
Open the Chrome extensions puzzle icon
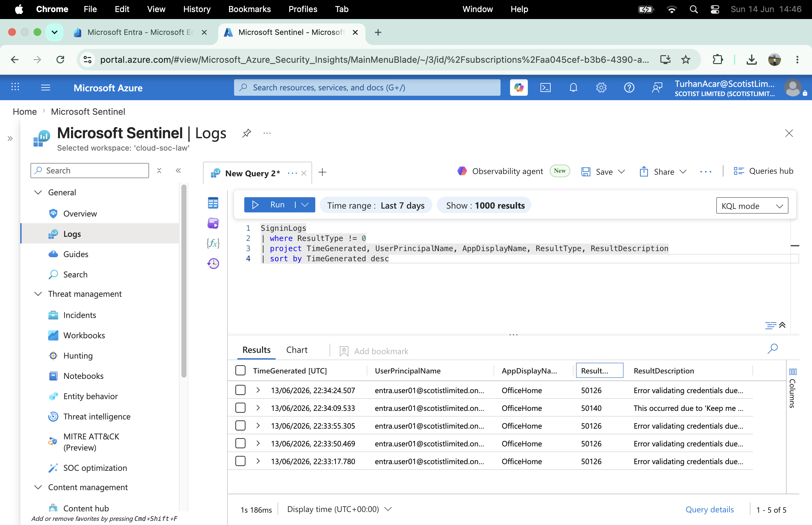click(x=717, y=60)
